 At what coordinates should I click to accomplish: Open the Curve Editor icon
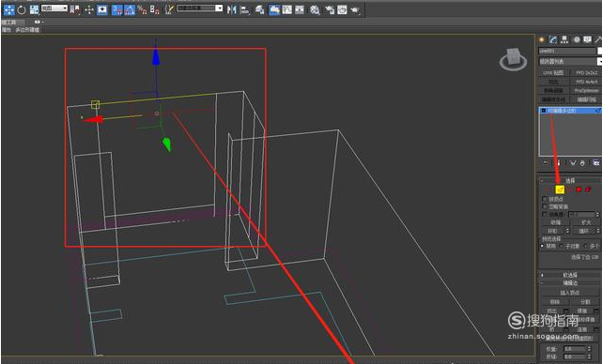tap(286, 9)
